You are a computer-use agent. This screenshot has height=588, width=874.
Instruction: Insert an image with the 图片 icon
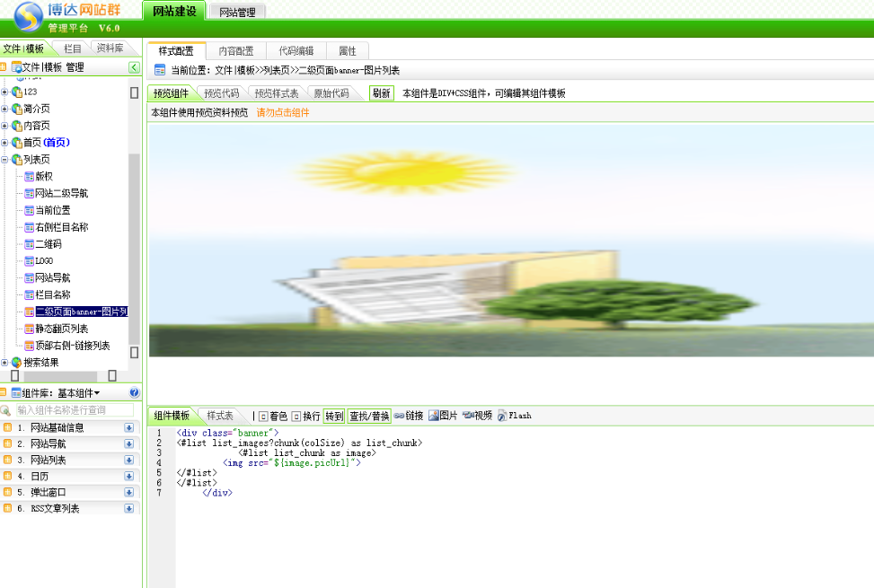pyautogui.click(x=434, y=416)
